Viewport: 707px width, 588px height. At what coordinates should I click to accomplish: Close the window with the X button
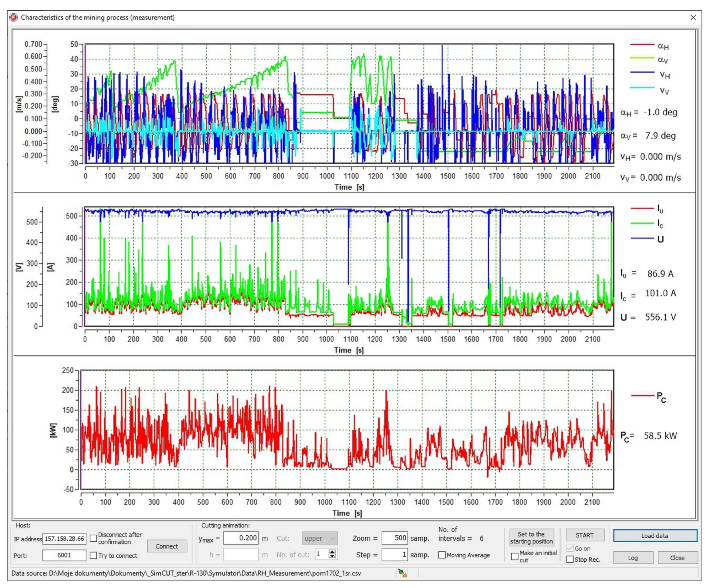[x=693, y=17]
